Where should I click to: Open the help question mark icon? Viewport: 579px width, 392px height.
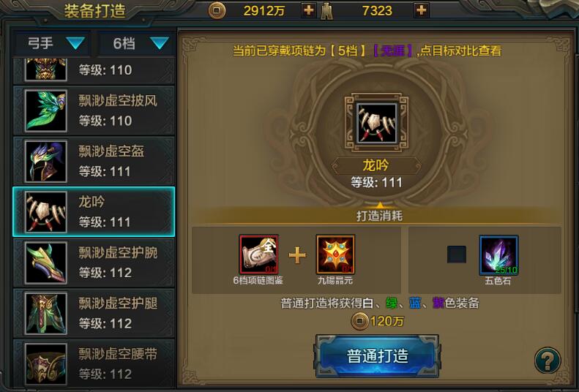(548, 361)
